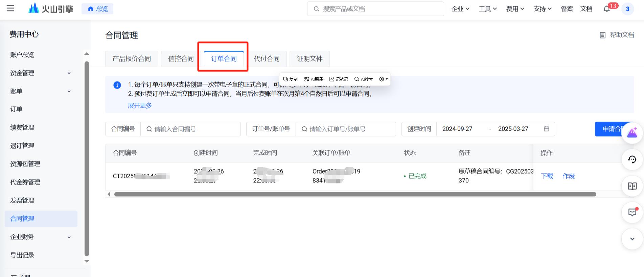
Task: Click the copy icon in popup toolbar
Action: pos(290,79)
